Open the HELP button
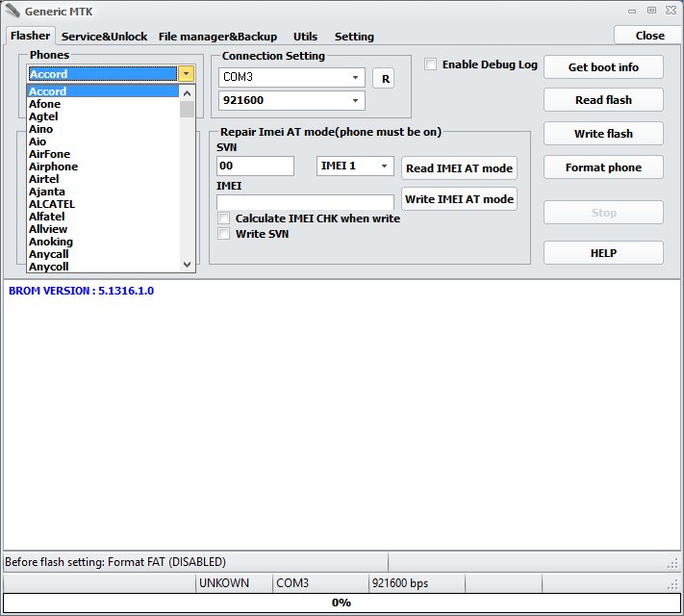 [603, 253]
